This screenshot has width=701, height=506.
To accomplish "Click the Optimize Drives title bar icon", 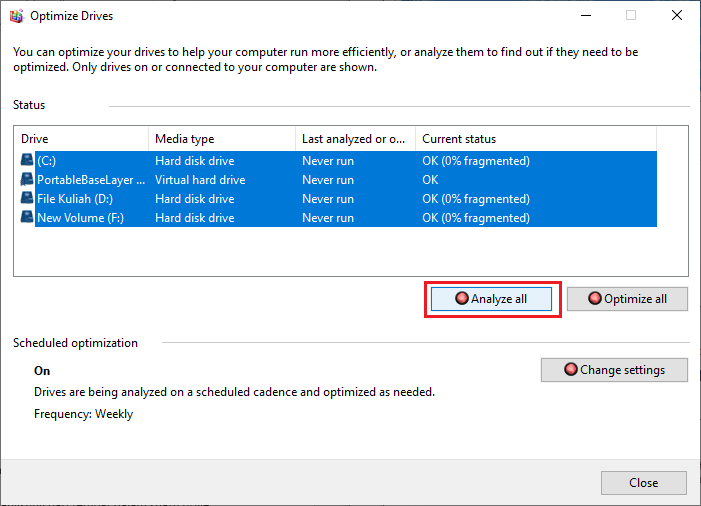I will 16,16.
